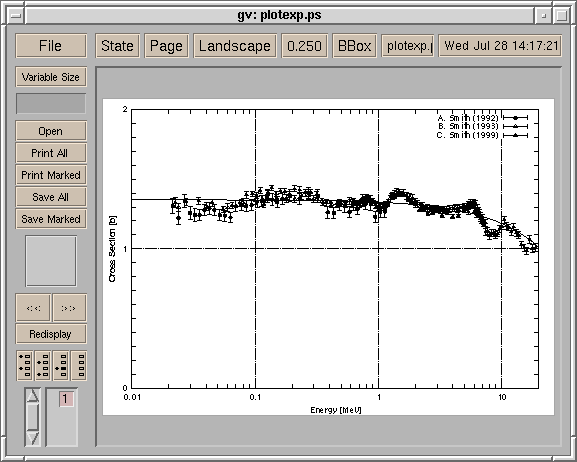577x462 pixels.
Task: Open the BBox media size menu
Action: [355, 46]
